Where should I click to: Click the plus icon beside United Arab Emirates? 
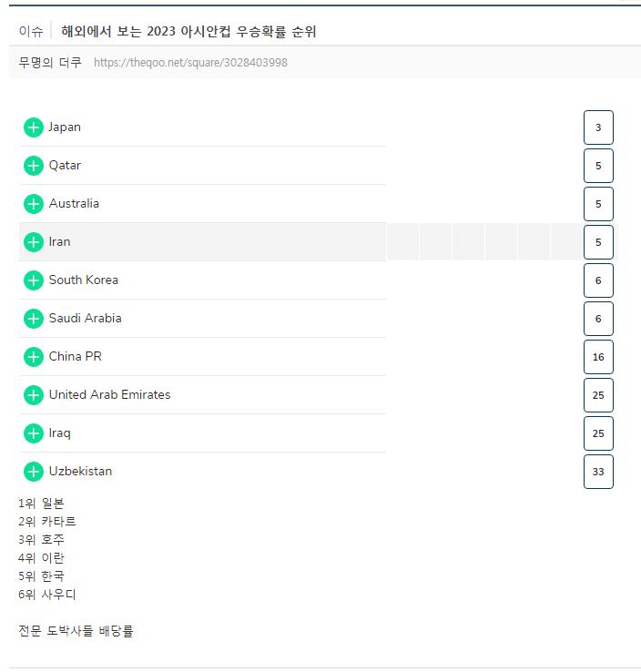[x=34, y=395]
